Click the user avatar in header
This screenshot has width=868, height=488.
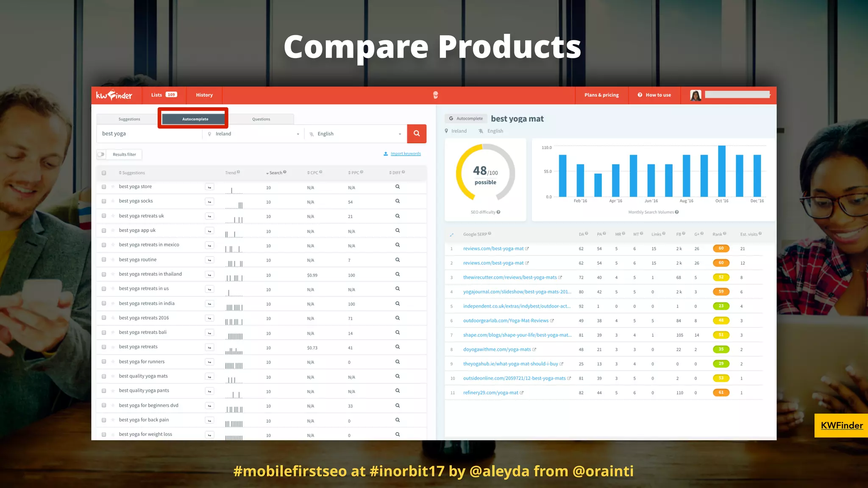click(x=696, y=95)
